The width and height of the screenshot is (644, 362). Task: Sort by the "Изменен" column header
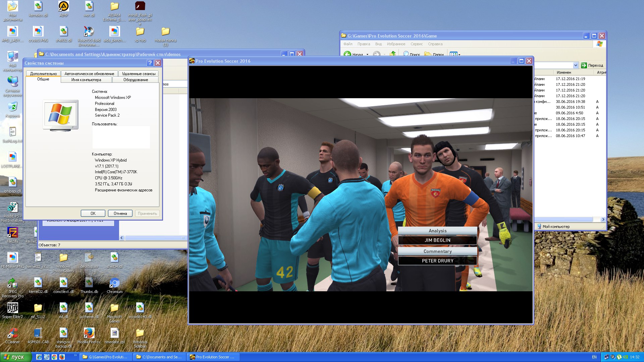coord(574,72)
